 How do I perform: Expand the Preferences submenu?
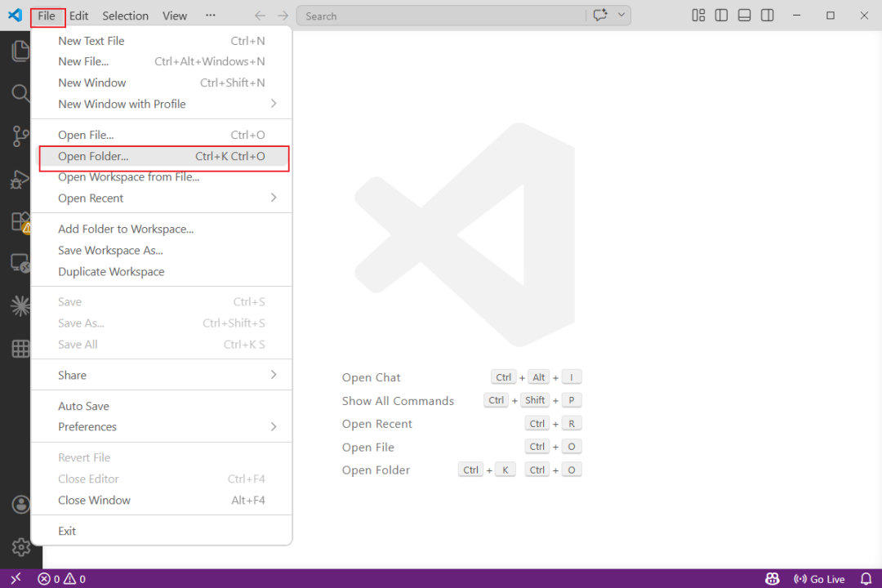click(162, 427)
